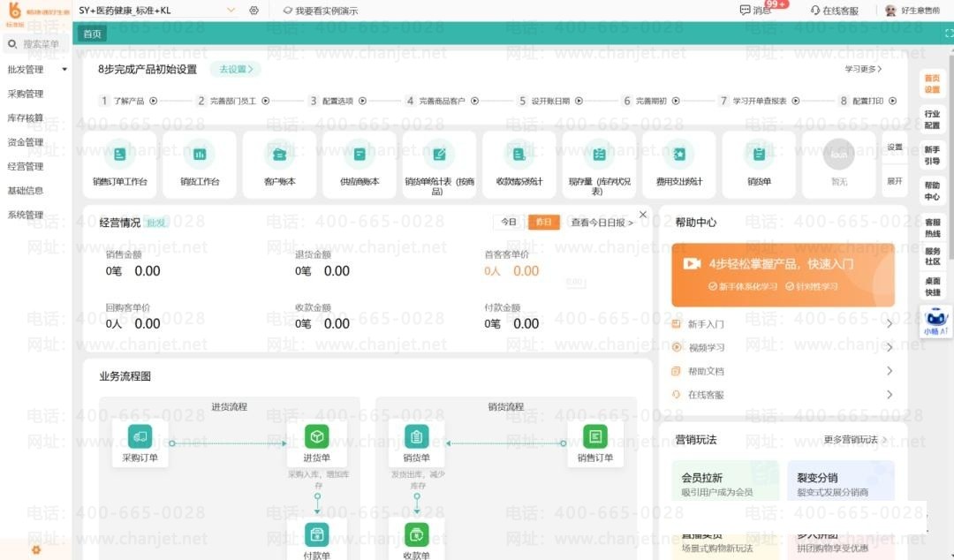The width and height of the screenshot is (954, 560).
Task: Open the 消息 message icon with 99+ badge
Action: tap(745, 10)
